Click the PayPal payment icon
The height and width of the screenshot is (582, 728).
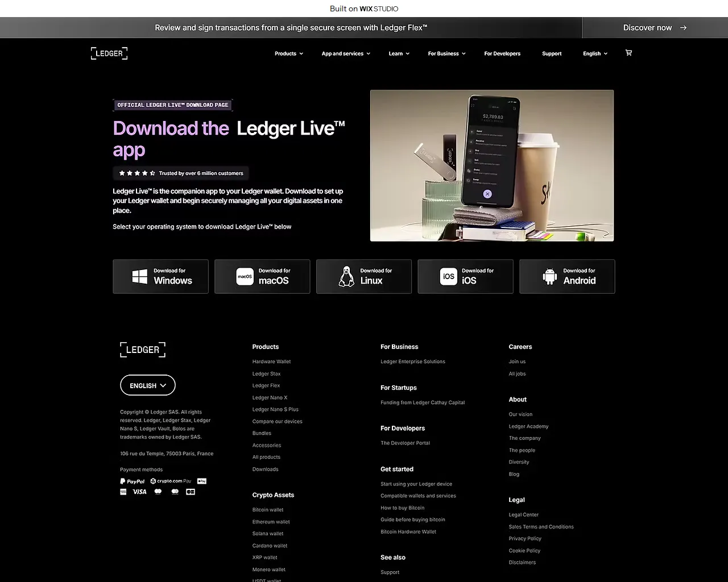click(133, 481)
